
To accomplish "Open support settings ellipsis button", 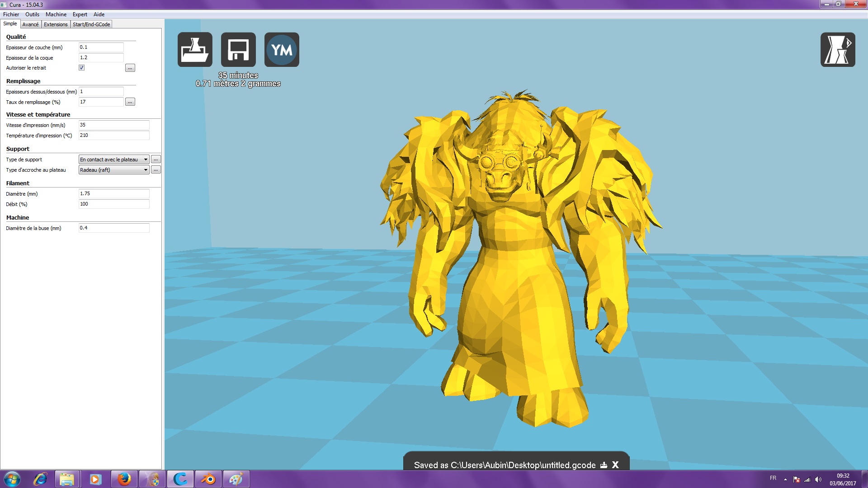I will click(156, 160).
